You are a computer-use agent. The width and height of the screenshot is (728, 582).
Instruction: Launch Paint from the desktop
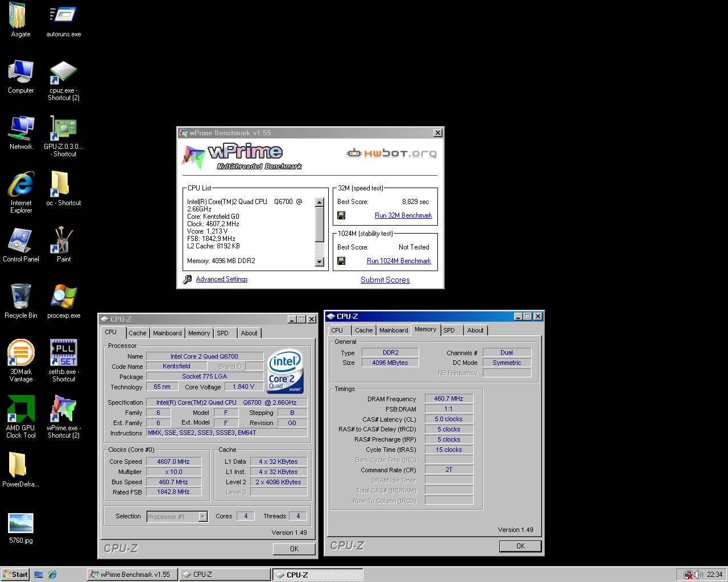click(63, 245)
